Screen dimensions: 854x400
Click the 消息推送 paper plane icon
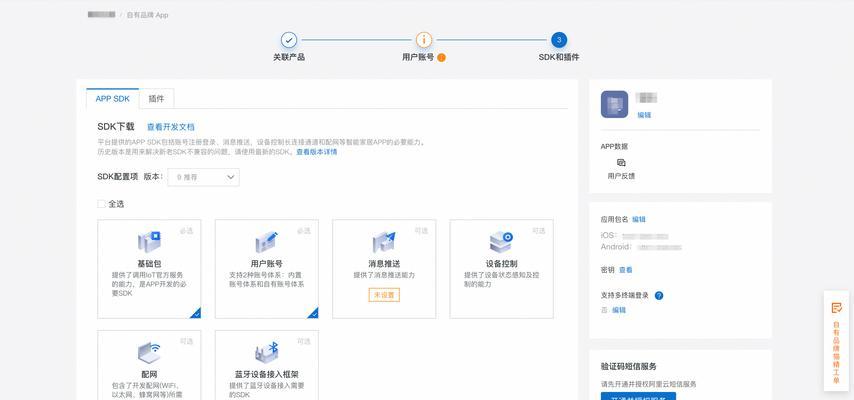[384, 242]
